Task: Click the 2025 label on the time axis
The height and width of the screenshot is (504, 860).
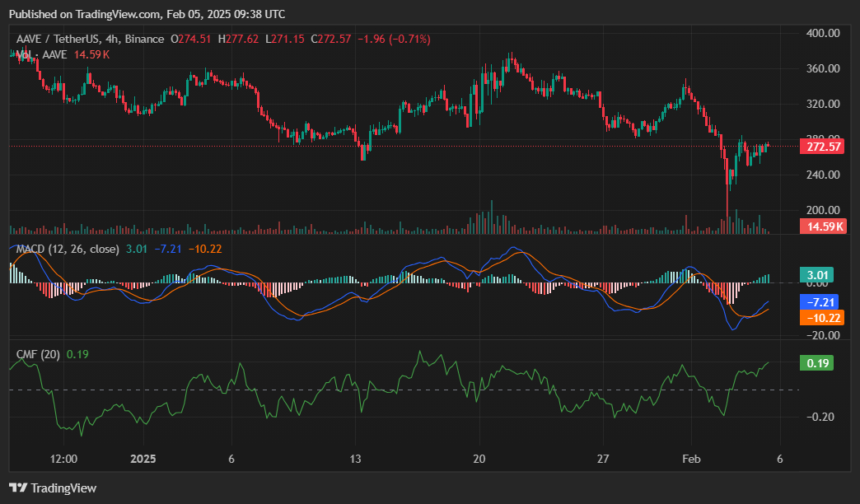Action: (x=143, y=459)
